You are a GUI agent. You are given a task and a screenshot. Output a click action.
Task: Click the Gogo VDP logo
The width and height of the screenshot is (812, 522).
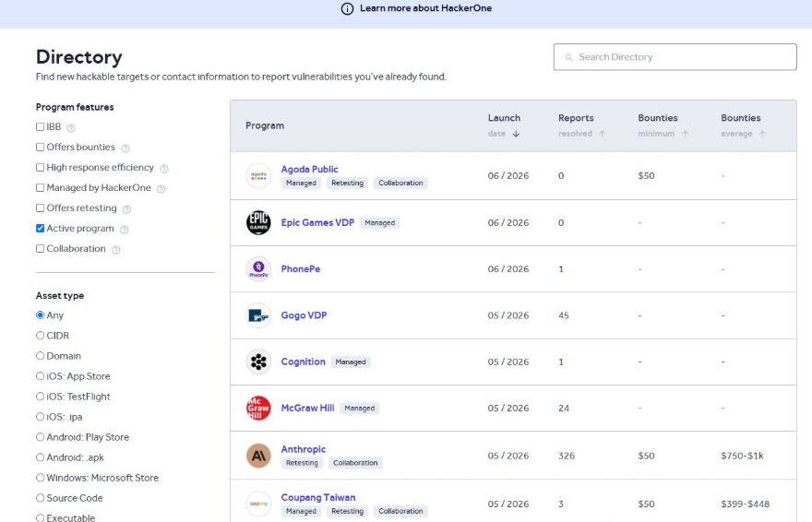(258, 315)
